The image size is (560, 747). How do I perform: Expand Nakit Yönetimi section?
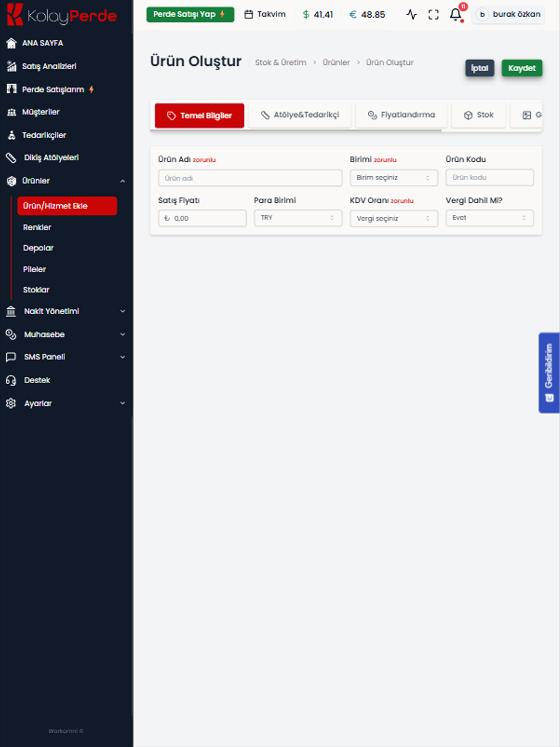(x=66, y=311)
